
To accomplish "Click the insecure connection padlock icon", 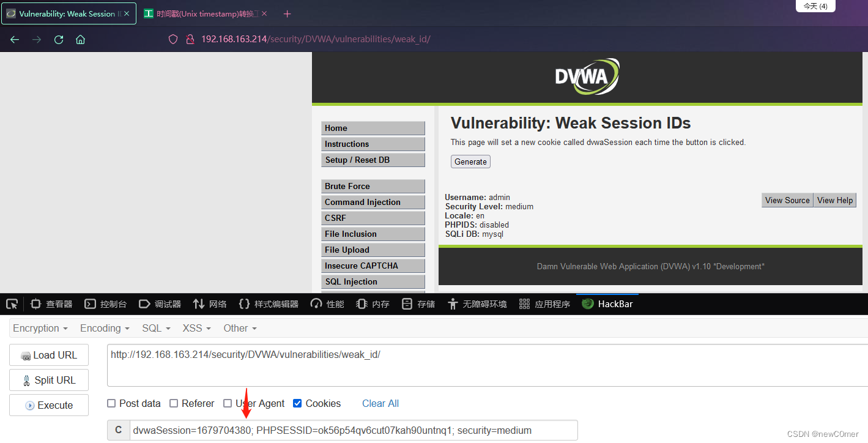I will tap(190, 39).
